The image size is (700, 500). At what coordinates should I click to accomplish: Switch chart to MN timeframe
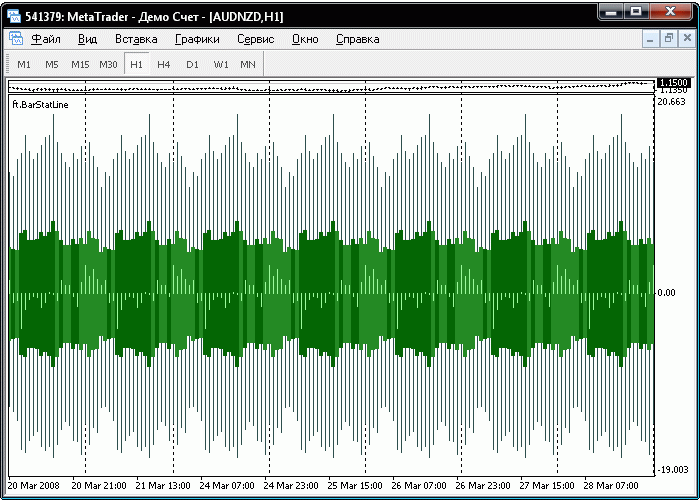(x=248, y=64)
